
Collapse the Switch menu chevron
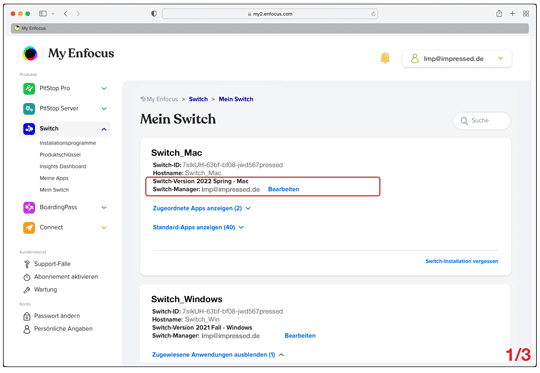pyautogui.click(x=104, y=129)
